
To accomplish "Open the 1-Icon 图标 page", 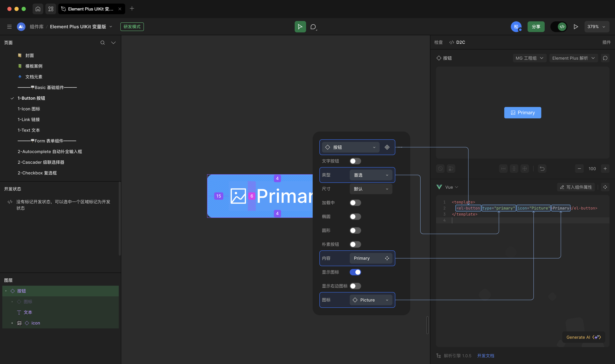I will click(x=29, y=109).
